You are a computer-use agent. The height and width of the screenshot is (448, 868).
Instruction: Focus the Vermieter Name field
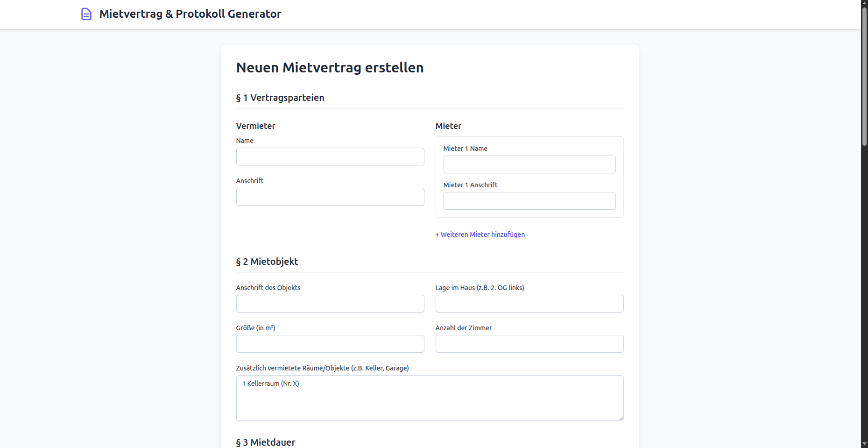click(330, 156)
